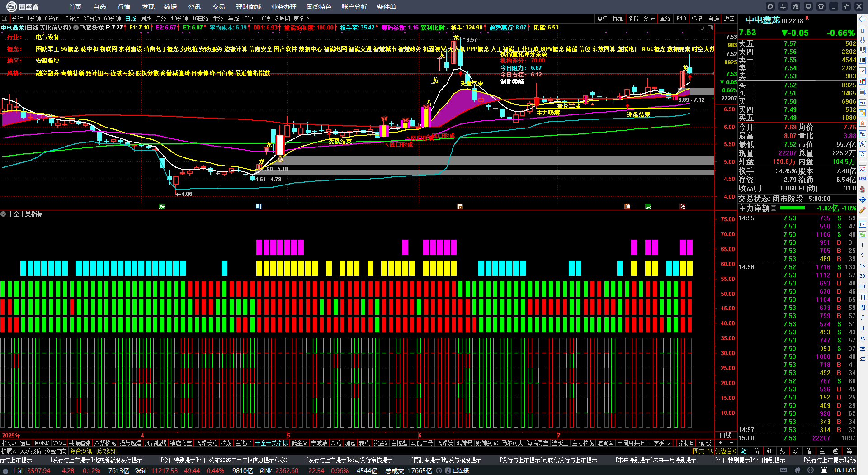868x475 pixels.
Task: Toggle 复权 adjustment mode
Action: pos(602,19)
